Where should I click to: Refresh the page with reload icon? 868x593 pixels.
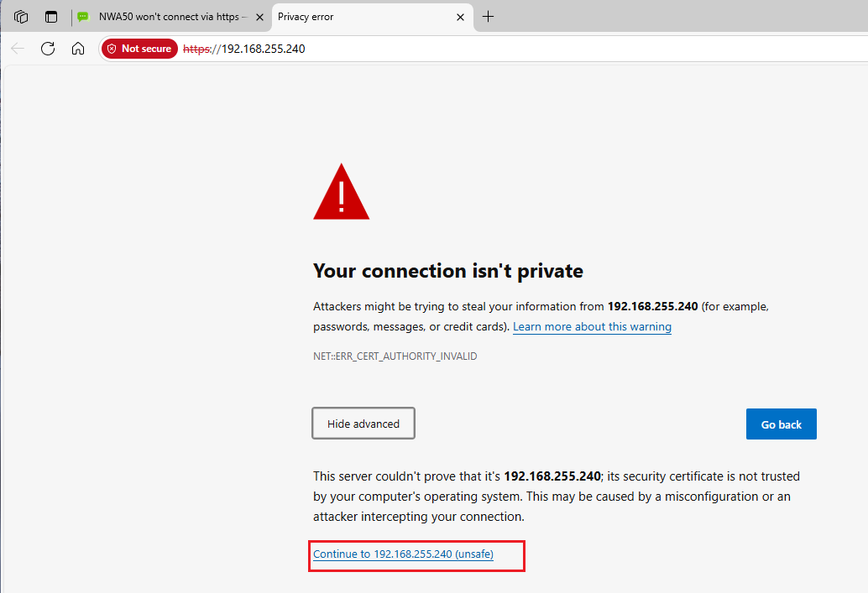[x=48, y=49]
